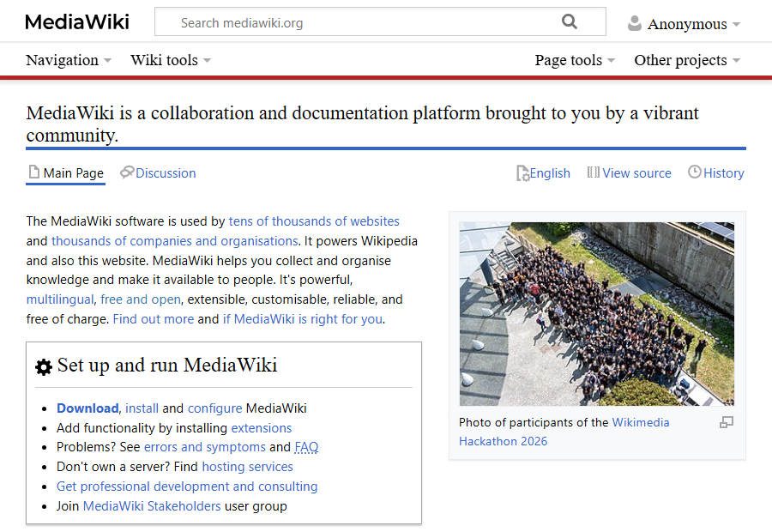The height and width of the screenshot is (532, 772).
Task: Open the Wiki tools dropdown menu
Action: [x=171, y=60]
